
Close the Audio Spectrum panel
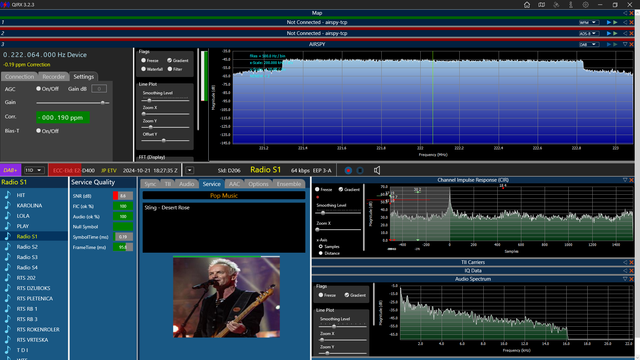pos(631,279)
